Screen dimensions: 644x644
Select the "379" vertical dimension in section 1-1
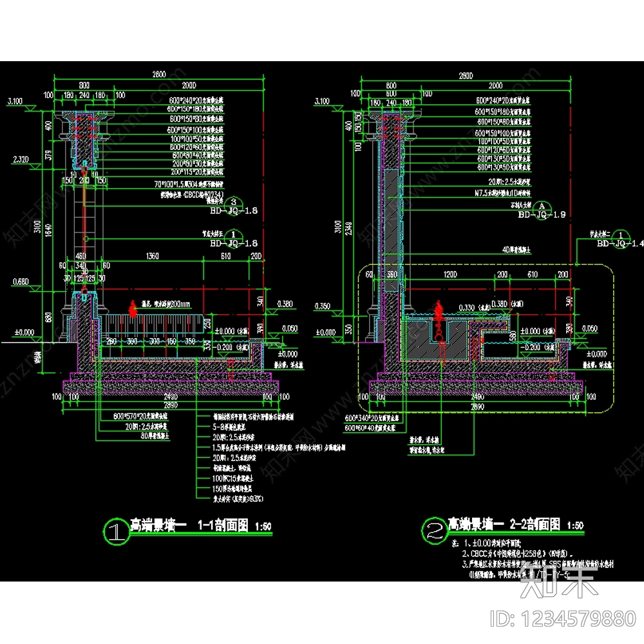(48, 155)
